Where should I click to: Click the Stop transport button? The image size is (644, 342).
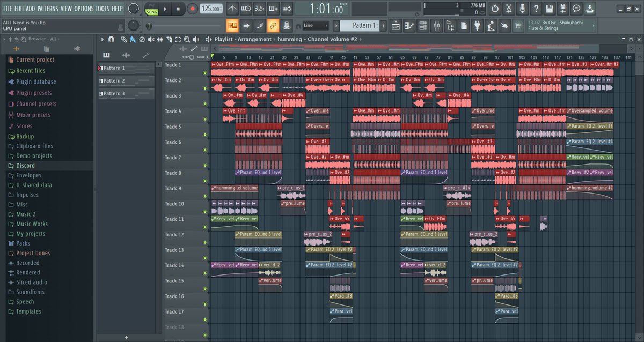coord(179,9)
